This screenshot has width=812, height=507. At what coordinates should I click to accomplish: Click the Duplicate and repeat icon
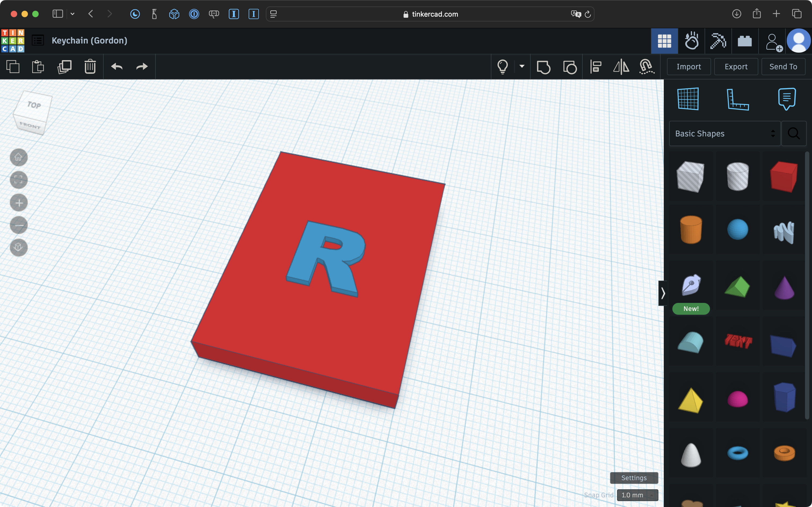[x=64, y=67]
